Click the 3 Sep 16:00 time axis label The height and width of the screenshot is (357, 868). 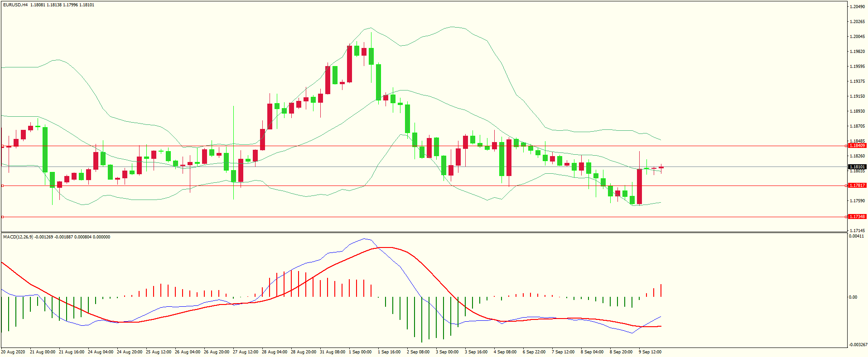[x=476, y=352]
